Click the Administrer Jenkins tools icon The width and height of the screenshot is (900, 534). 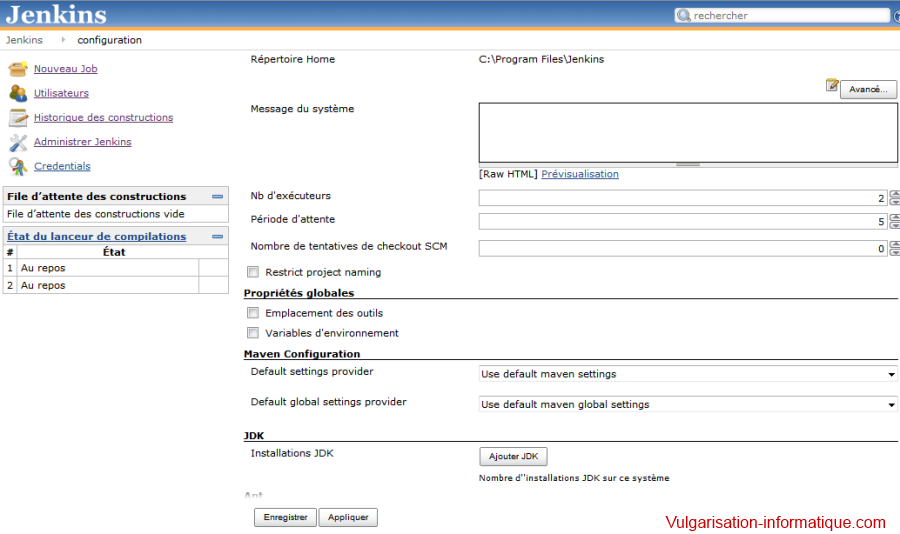(18, 142)
